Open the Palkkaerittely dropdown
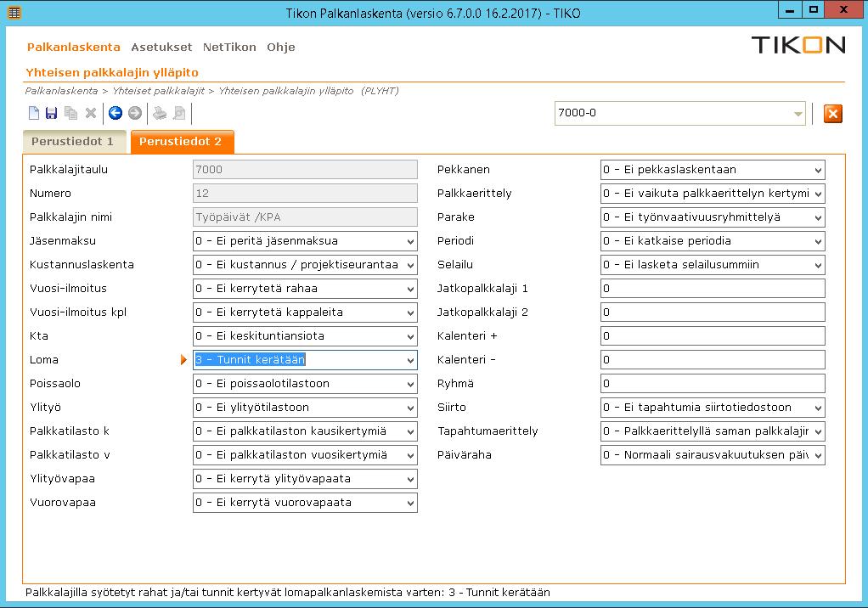 click(x=818, y=194)
